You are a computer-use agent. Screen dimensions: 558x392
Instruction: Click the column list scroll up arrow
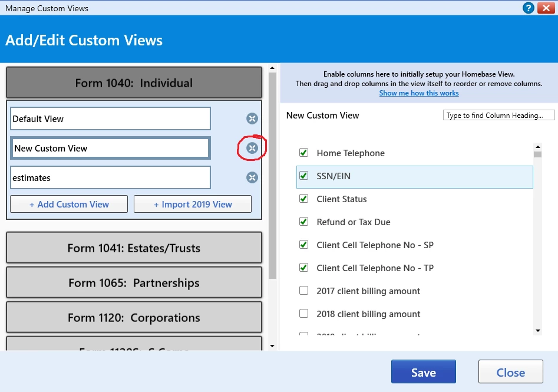(538, 147)
